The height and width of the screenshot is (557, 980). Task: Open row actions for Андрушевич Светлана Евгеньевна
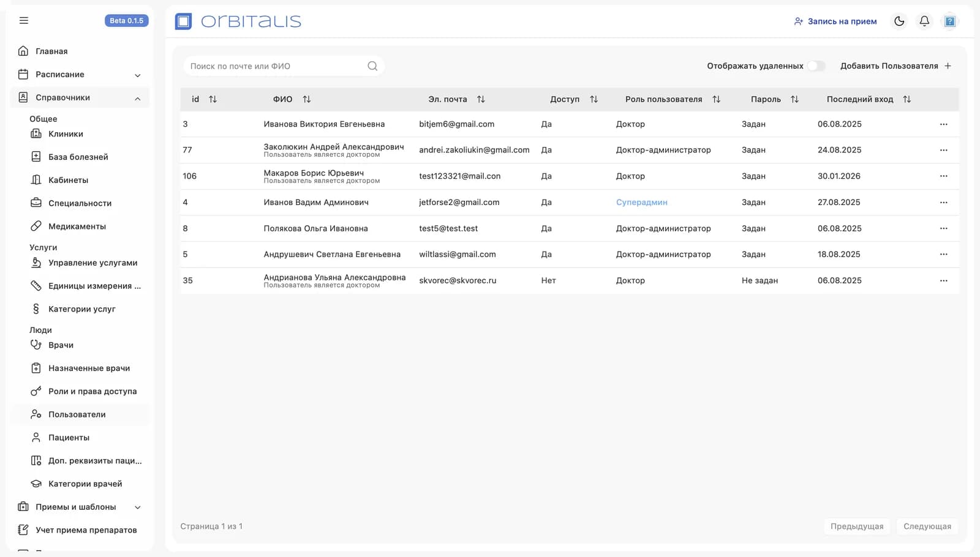pyautogui.click(x=944, y=254)
